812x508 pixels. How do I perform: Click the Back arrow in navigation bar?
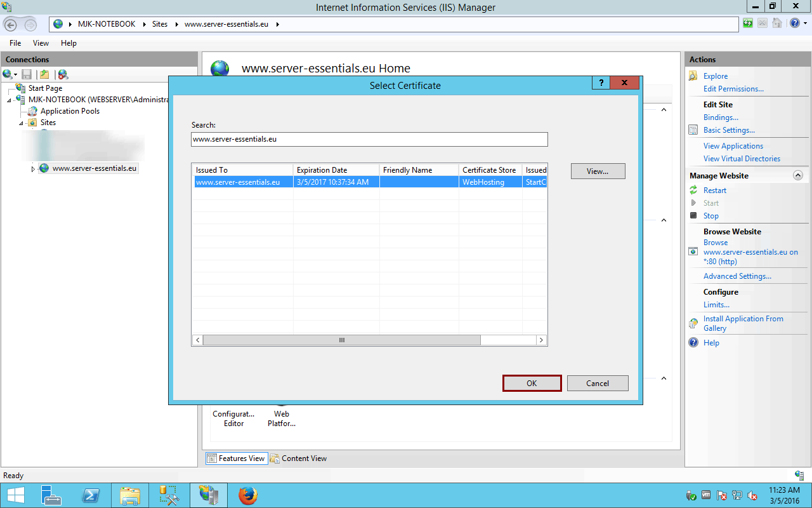coord(11,24)
